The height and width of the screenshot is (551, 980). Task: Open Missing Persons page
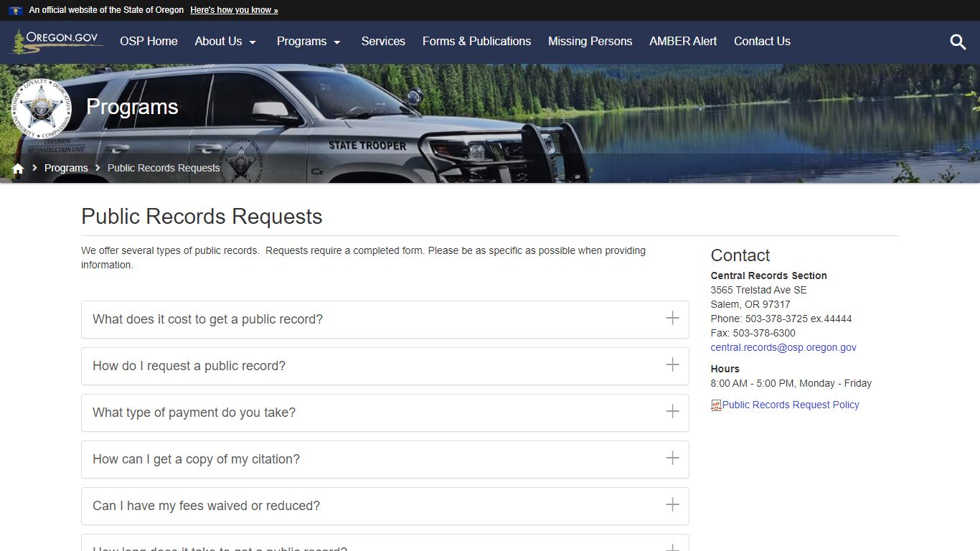click(x=590, y=42)
